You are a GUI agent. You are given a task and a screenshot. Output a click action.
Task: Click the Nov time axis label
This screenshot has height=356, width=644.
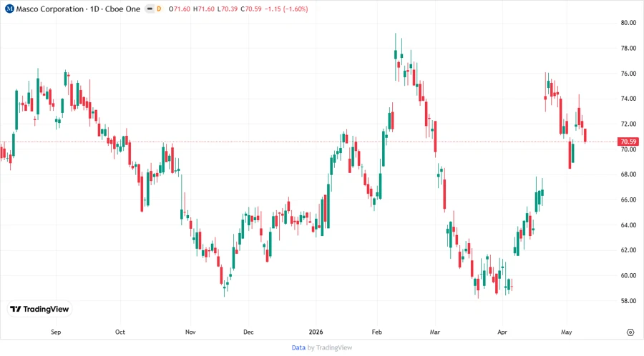(190, 332)
